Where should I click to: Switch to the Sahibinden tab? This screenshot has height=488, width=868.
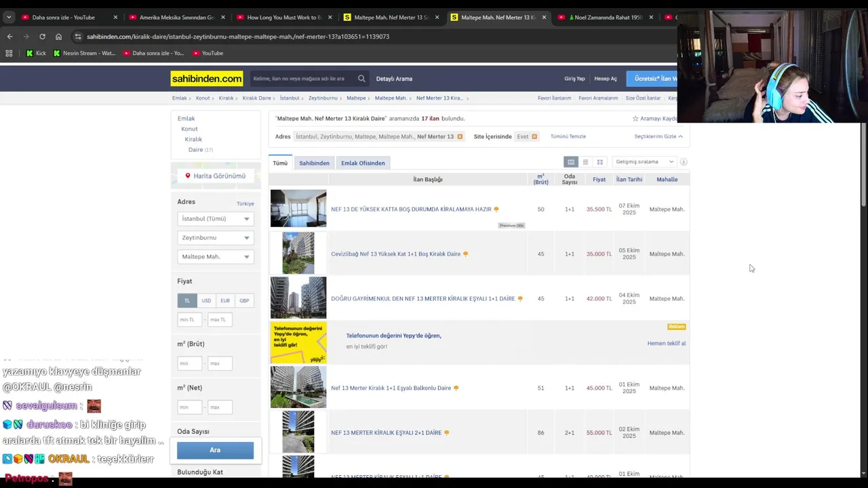314,163
